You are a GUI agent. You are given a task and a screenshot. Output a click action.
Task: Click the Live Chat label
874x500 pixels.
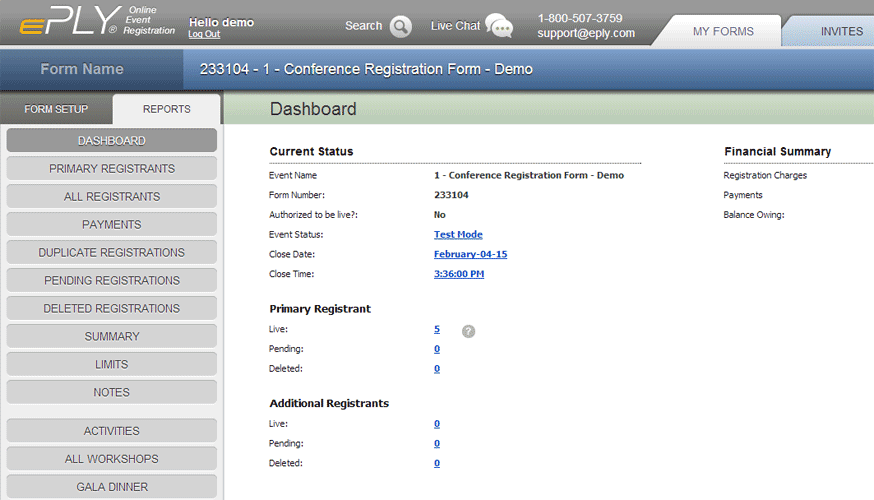pyautogui.click(x=455, y=26)
